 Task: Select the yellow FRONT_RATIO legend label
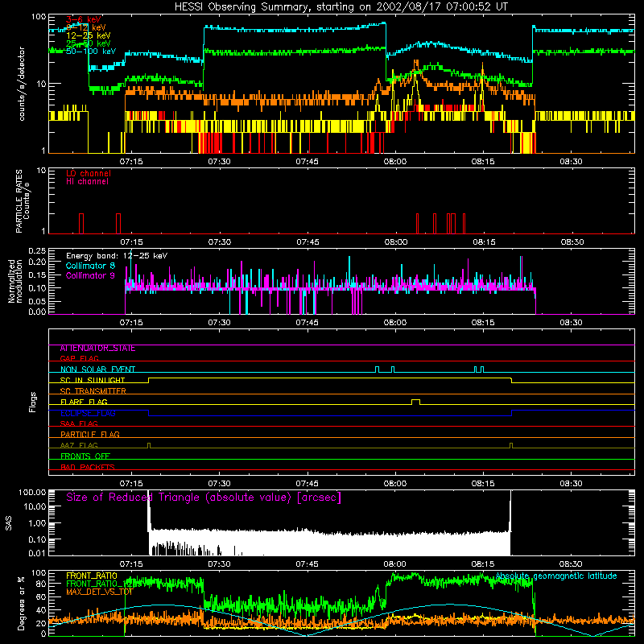(92, 576)
